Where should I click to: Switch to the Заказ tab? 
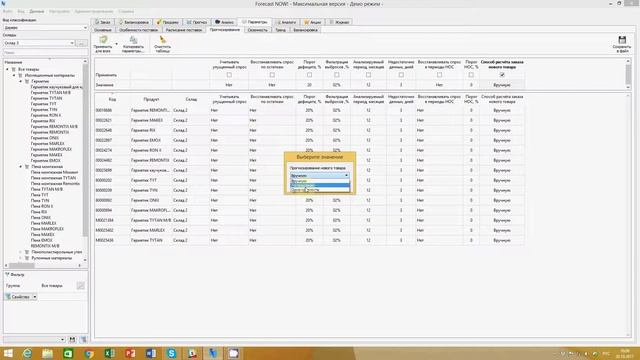102,22
